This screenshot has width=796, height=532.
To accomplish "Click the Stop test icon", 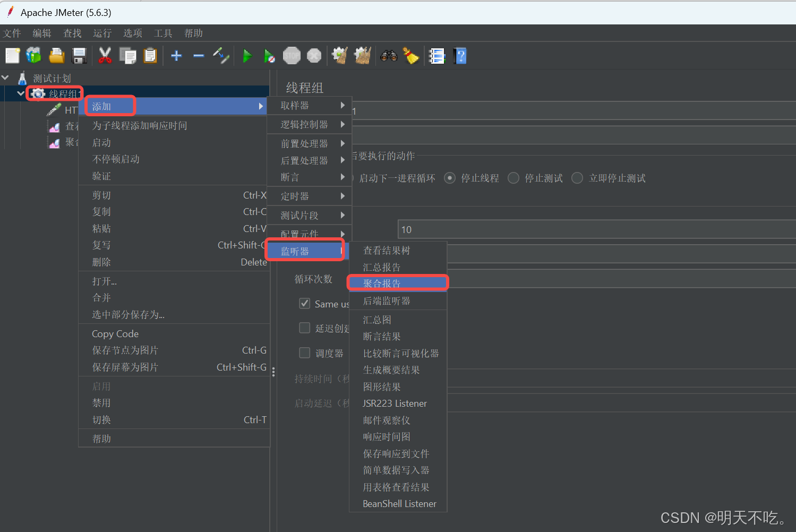I will [x=292, y=55].
